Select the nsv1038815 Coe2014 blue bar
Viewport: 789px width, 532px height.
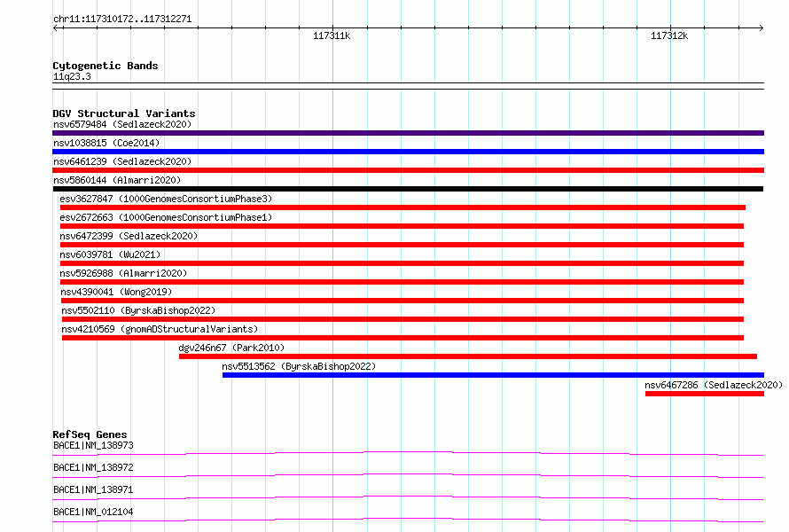point(408,152)
